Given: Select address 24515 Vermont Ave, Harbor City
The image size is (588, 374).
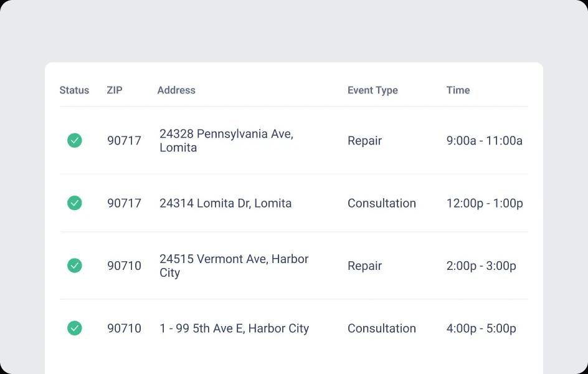Looking at the screenshot, I should (234, 266).
